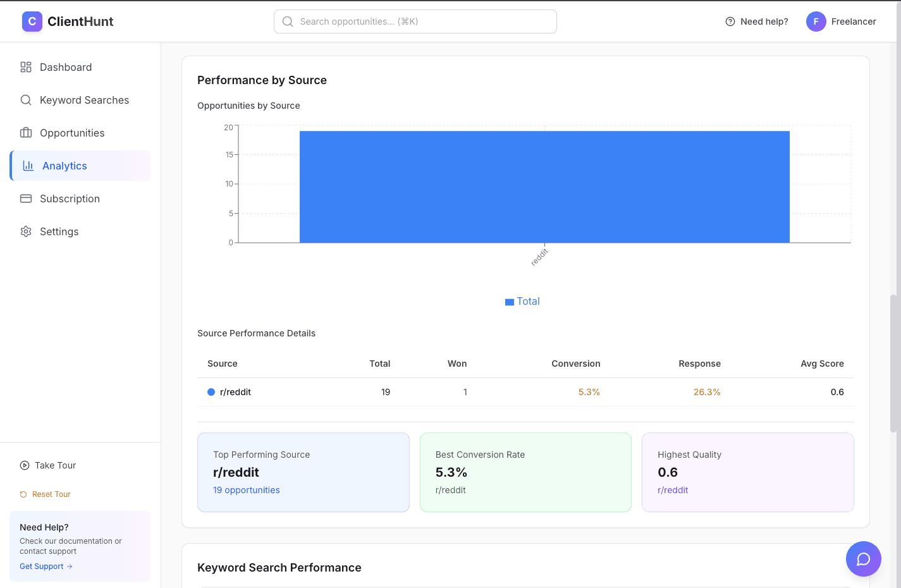Open the chat support bubble
Screen dimensions: 901x588
[863, 559]
